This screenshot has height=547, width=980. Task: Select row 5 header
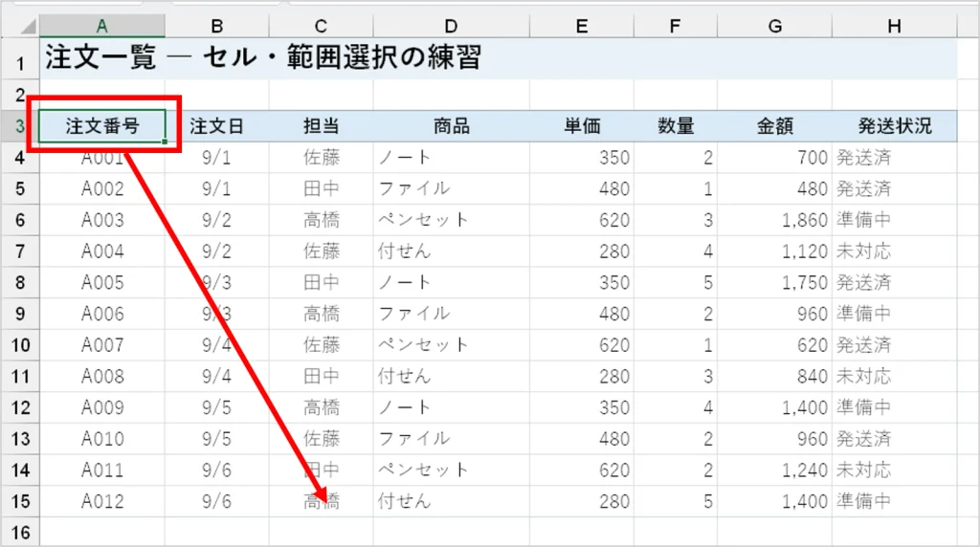point(20,188)
